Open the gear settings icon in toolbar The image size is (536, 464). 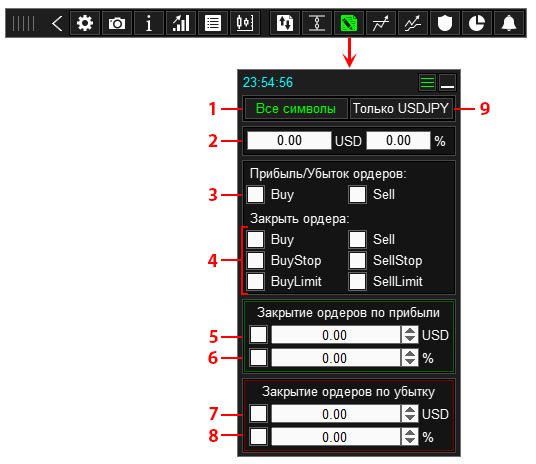[85, 23]
